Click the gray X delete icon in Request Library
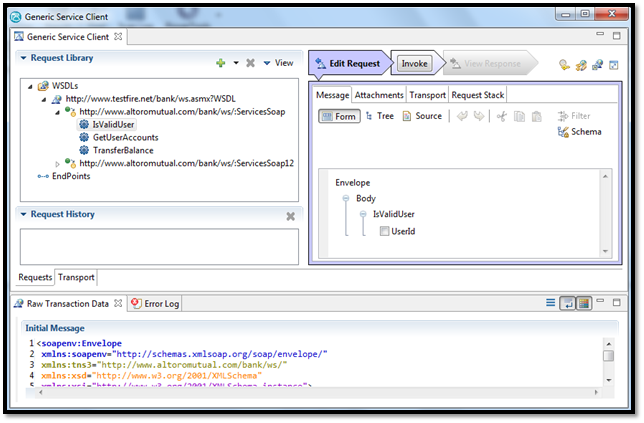Screen dimensions: 644x423 pos(251,63)
